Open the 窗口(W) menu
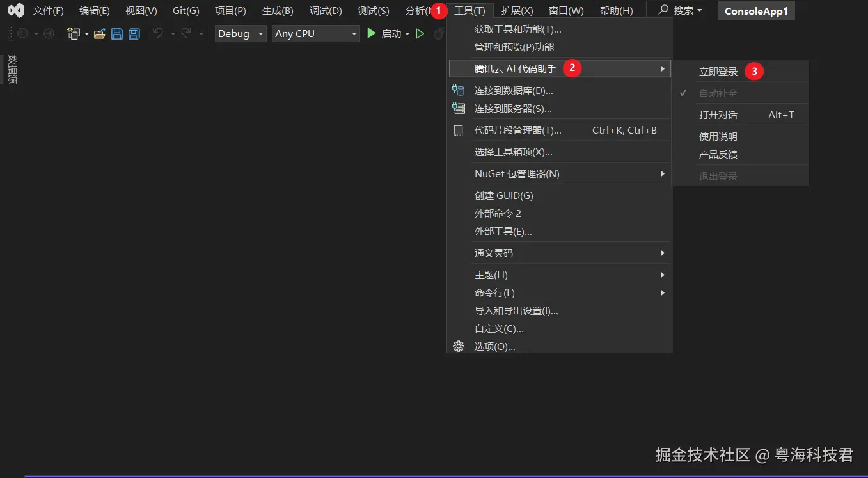868x478 pixels. click(566, 11)
